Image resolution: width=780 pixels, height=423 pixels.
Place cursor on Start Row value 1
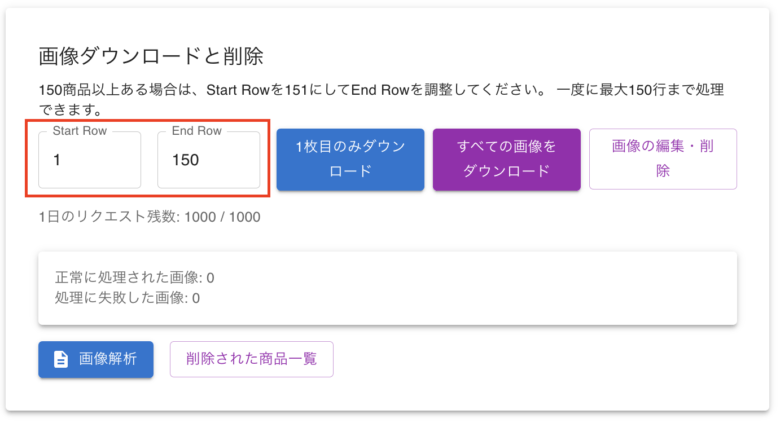58,159
